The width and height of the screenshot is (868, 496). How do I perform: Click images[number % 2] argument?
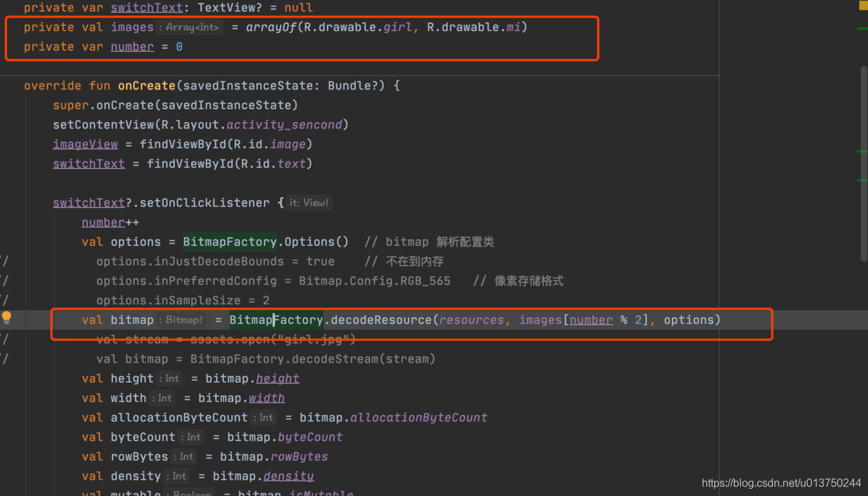click(584, 320)
